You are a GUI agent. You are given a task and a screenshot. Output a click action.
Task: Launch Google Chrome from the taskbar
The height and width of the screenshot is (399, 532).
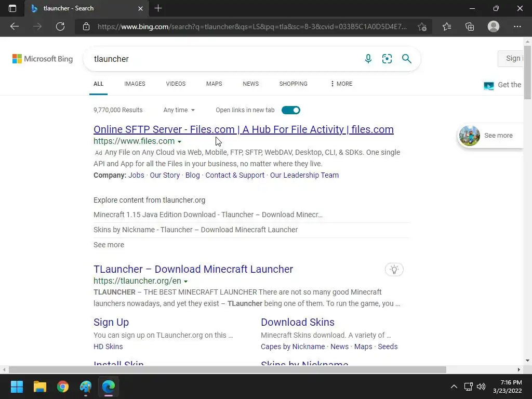(x=63, y=387)
